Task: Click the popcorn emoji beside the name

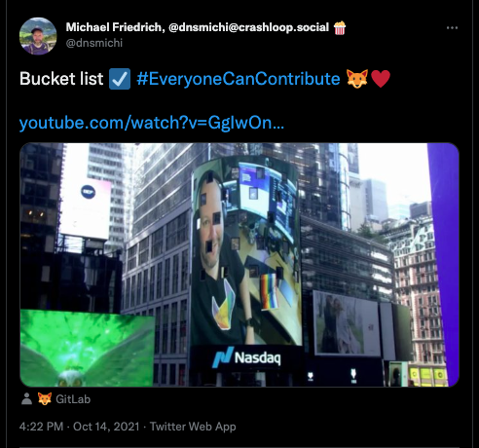Action: click(x=340, y=27)
